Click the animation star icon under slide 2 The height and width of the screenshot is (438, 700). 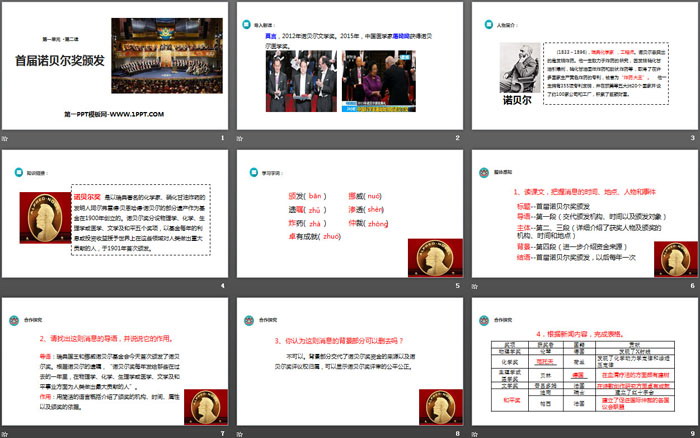241,137
